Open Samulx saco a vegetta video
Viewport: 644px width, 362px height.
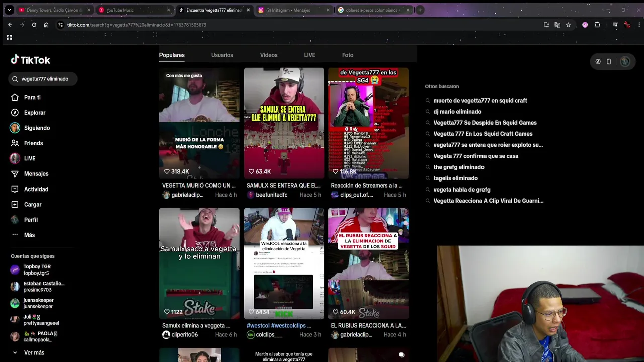click(x=199, y=263)
